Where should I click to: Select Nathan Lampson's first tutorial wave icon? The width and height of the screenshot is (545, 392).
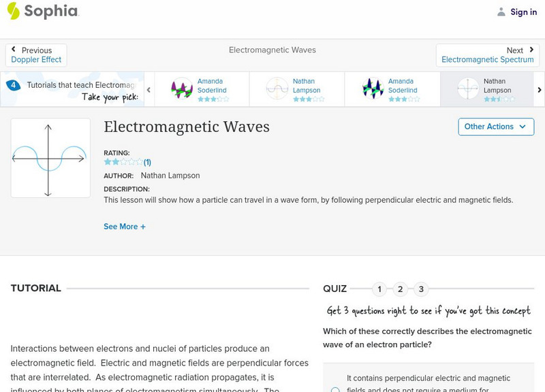(x=277, y=88)
